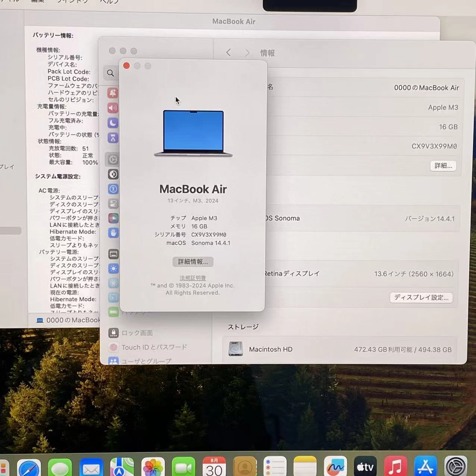Image resolution: width=476 pixels, height=476 pixels.
Task: Open Accessibility settings in sidebar
Action: tap(113, 189)
